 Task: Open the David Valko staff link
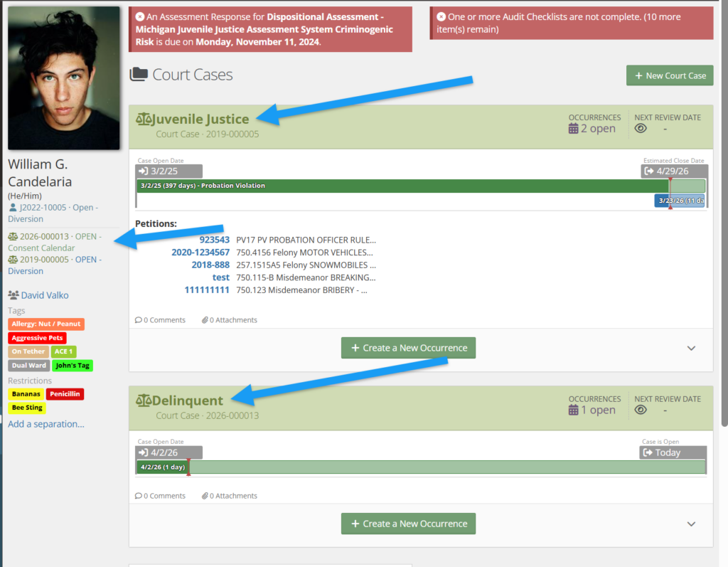(x=45, y=295)
